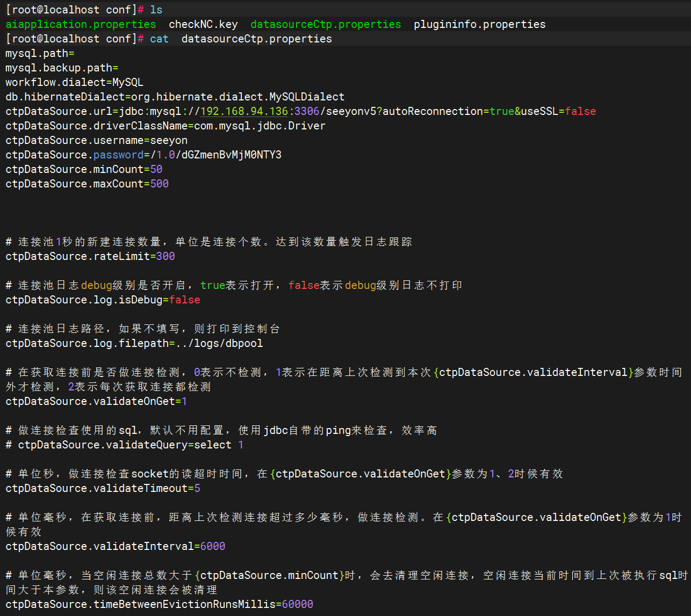
Task: Click the maxCount value 500
Action: click(x=160, y=184)
